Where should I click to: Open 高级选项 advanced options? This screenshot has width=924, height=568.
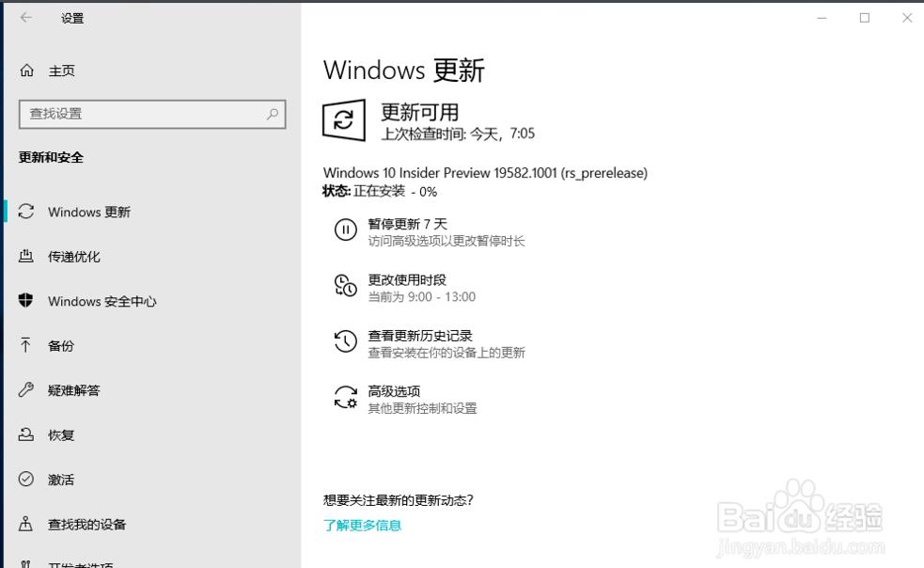tap(394, 391)
